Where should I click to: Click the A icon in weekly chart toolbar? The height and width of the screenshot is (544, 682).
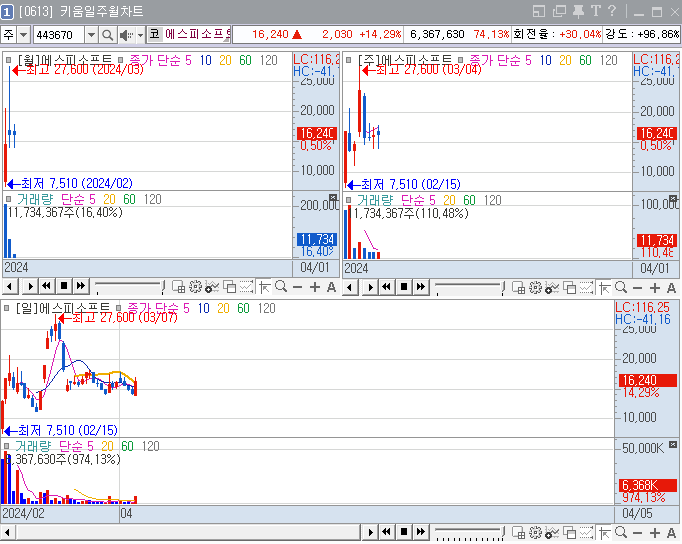pyautogui.click(x=671, y=288)
